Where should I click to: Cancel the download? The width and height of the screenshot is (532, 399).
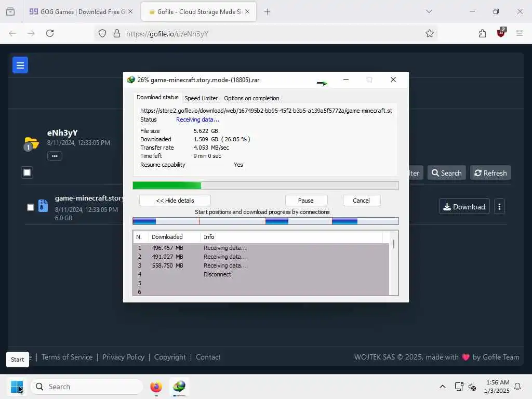click(361, 201)
